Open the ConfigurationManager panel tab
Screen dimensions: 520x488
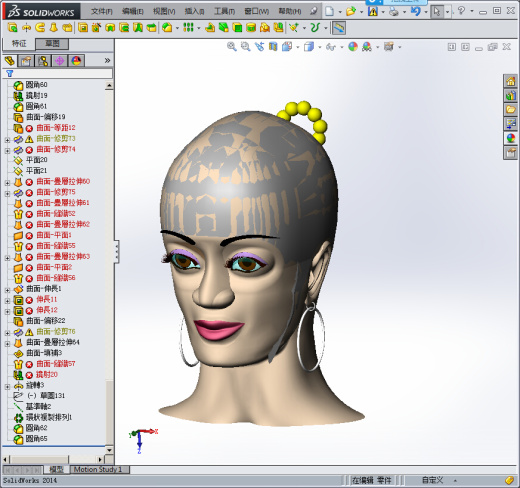point(43,61)
